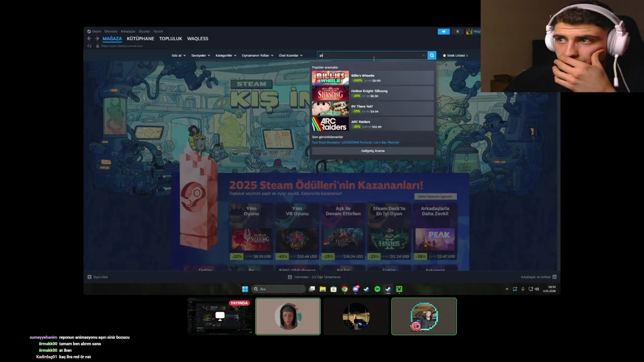
Task: Open recently viewed games link line
Action: pyautogui.click(x=356, y=142)
